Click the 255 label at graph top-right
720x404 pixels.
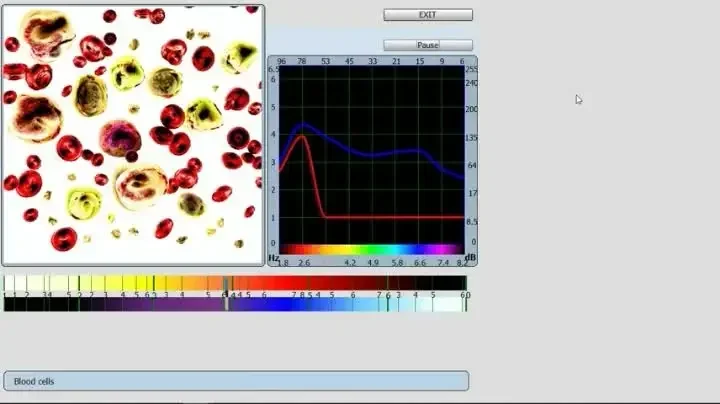pos(471,69)
